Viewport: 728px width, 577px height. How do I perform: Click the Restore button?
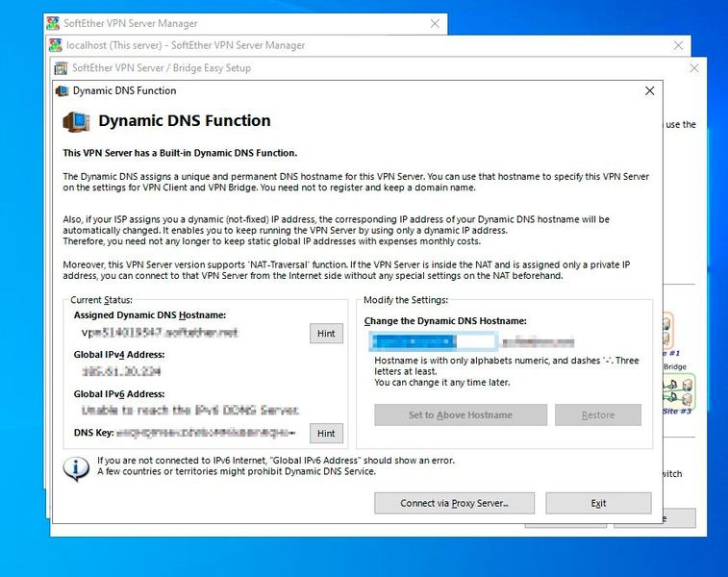coord(598,414)
